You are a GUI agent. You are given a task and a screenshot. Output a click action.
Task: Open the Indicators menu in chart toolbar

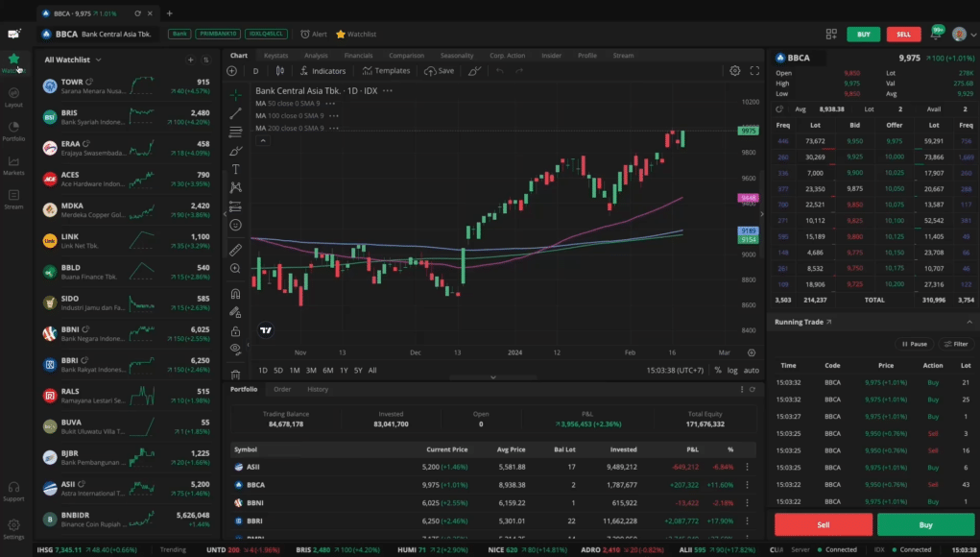click(322, 71)
